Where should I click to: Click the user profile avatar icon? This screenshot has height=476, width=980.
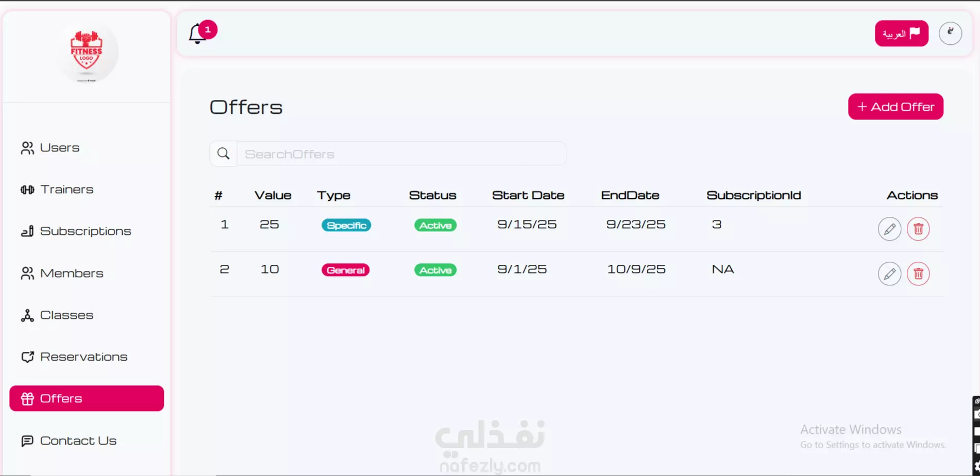(x=950, y=33)
